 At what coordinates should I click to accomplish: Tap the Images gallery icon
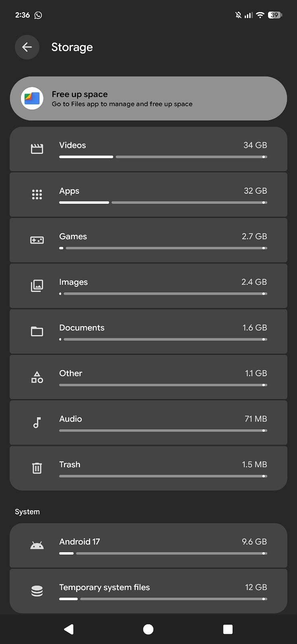tap(37, 286)
